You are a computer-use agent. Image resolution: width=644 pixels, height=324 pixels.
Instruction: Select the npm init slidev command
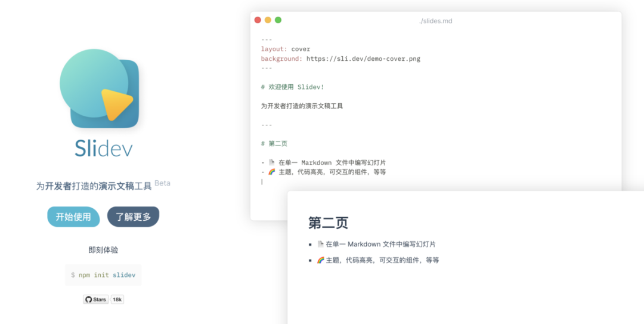103,275
